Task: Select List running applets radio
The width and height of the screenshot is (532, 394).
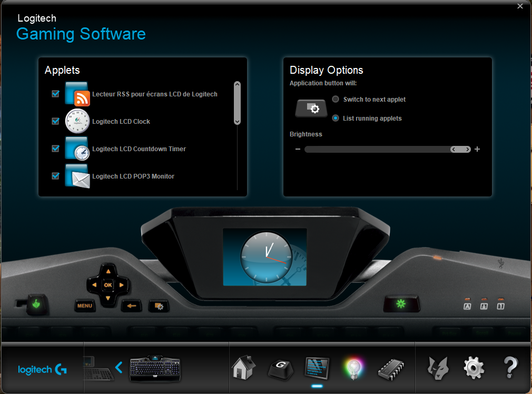Action: click(336, 118)
